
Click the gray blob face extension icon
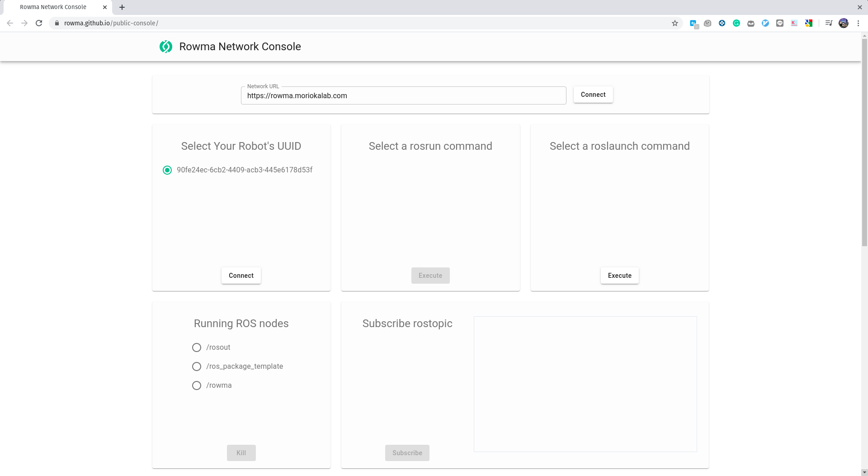click(x=708, y=23)
